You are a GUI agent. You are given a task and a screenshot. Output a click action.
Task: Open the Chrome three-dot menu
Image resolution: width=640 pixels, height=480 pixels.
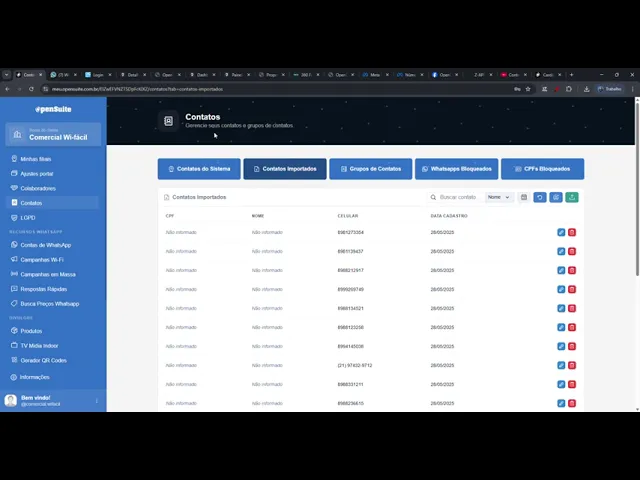point(632,89)
